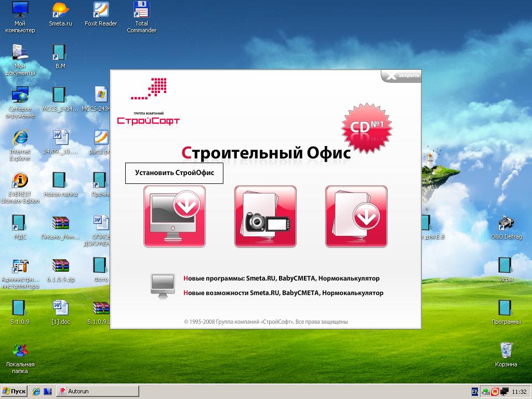Close the Autorun window via 'закрыть'
The image size is (532, 399).
pos(402,76)
